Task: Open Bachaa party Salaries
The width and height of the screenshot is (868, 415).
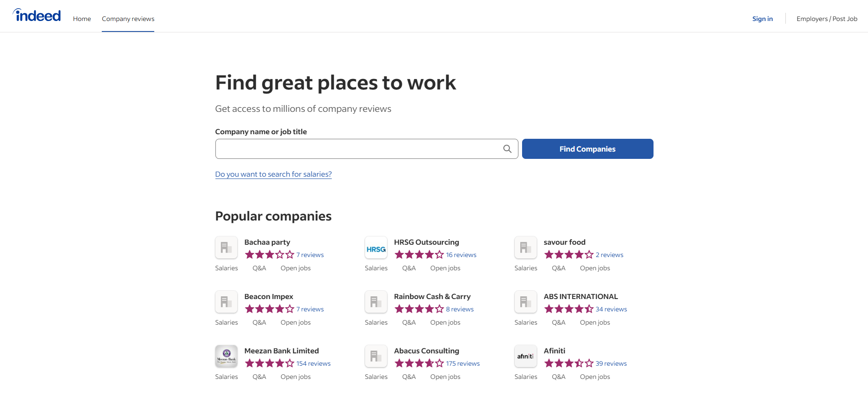Action: pos(226,268)
